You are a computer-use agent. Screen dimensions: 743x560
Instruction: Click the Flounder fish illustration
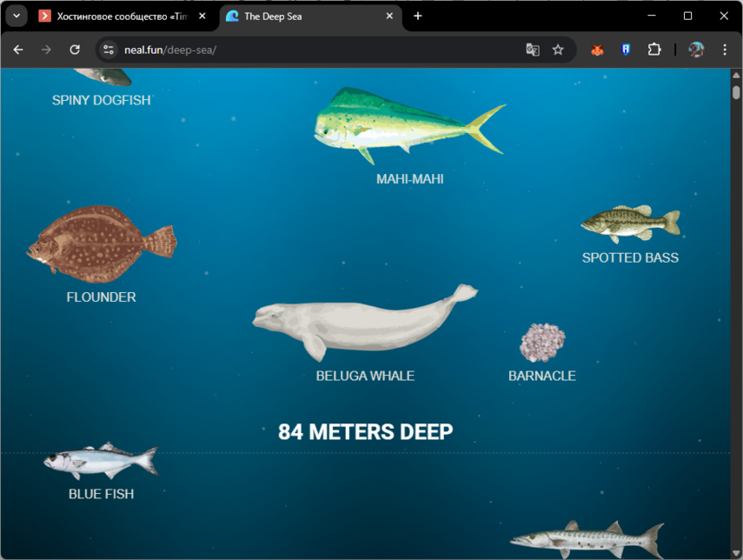[101, 245]
